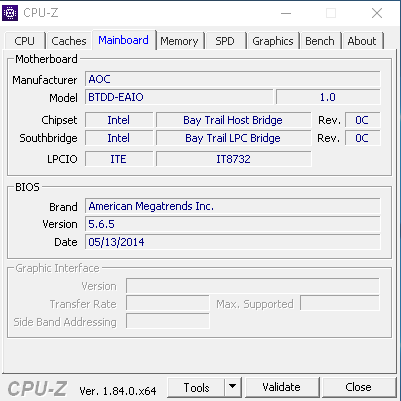Screen dimensions: 401x401
Task: Open the Caches tab
Action: coord(69,41)
